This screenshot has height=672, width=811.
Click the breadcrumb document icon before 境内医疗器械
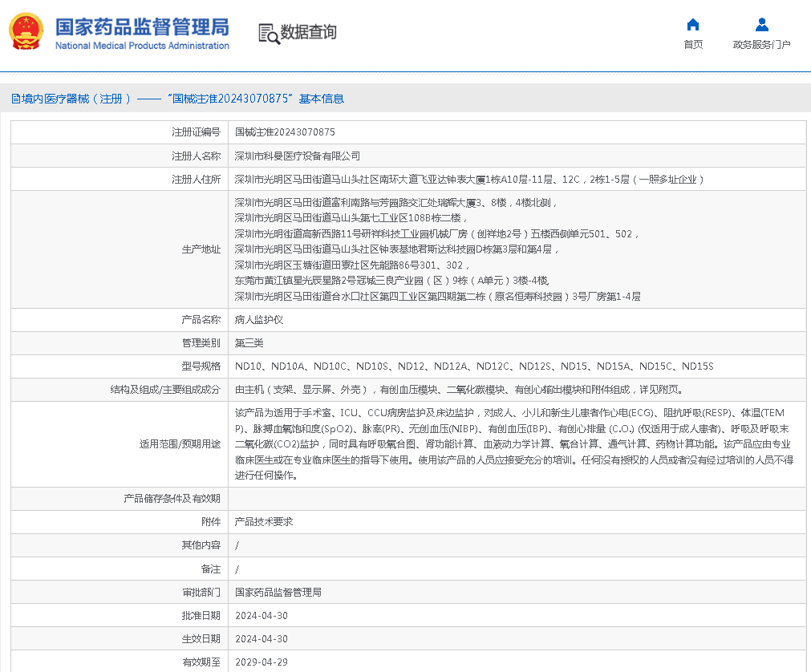14,99
